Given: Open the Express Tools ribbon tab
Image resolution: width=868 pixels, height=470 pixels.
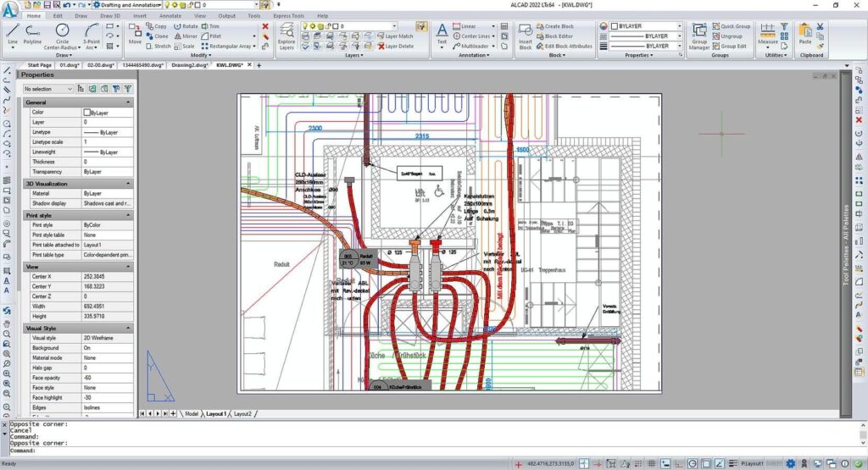Looking at the screenshot, I should tap(288, 16).
